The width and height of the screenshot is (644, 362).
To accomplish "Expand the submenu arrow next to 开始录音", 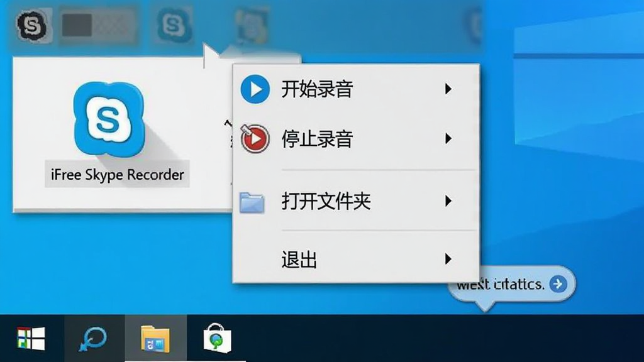I will point(448,89).
